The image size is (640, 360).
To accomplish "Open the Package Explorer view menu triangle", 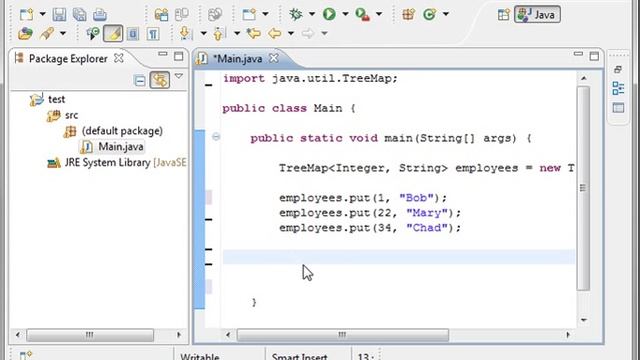I will [x=179, y=76].
